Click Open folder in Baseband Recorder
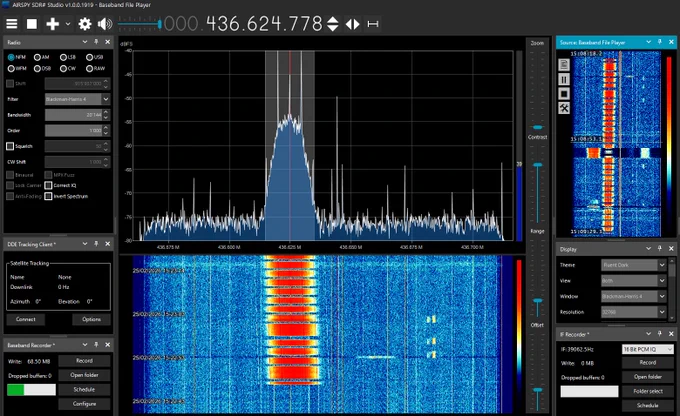 tap(84, 375)
